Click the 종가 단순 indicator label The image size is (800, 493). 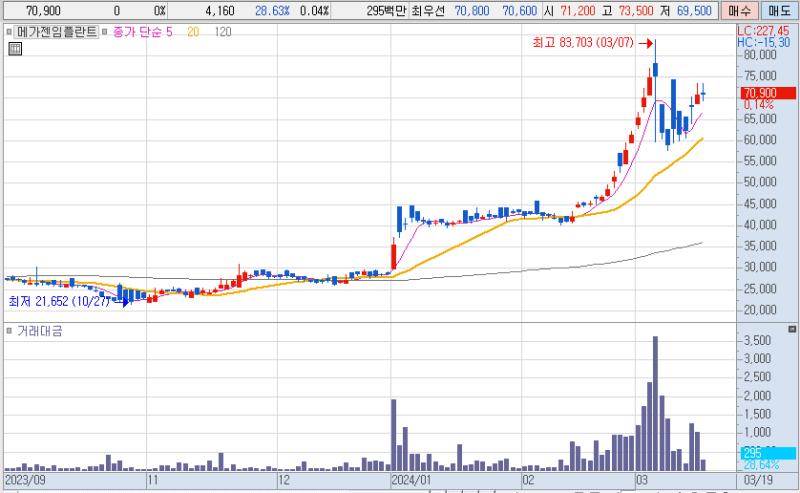click(136, 32)
